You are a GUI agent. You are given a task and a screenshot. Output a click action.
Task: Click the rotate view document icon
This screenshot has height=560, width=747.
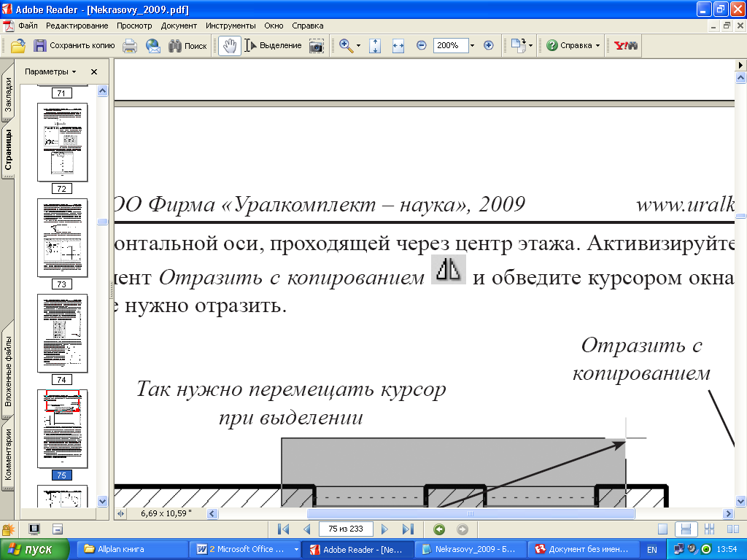518,46
